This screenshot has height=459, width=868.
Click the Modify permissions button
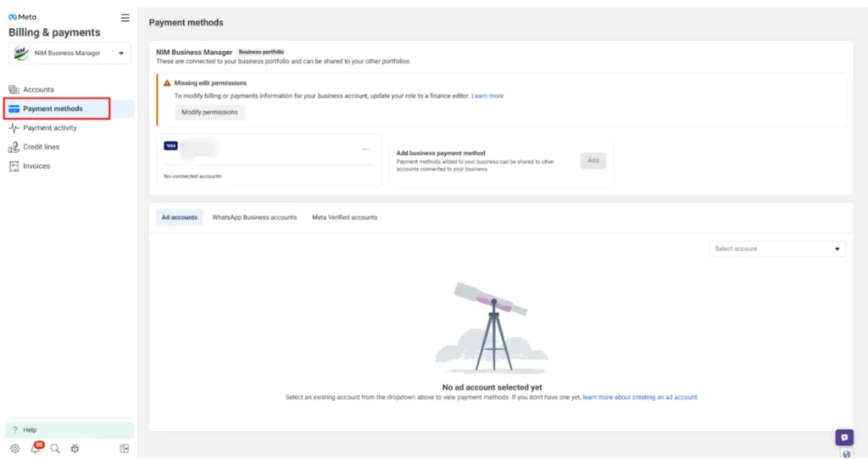pyautogui.click(x=209, y=113)
